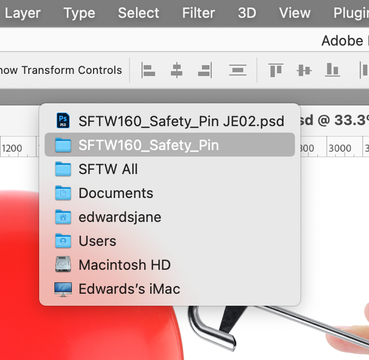Select SFTW160_Safety_Pin JE02.psd in path menu
Viewport: 369px width, 360px height.
pos(170,121)
